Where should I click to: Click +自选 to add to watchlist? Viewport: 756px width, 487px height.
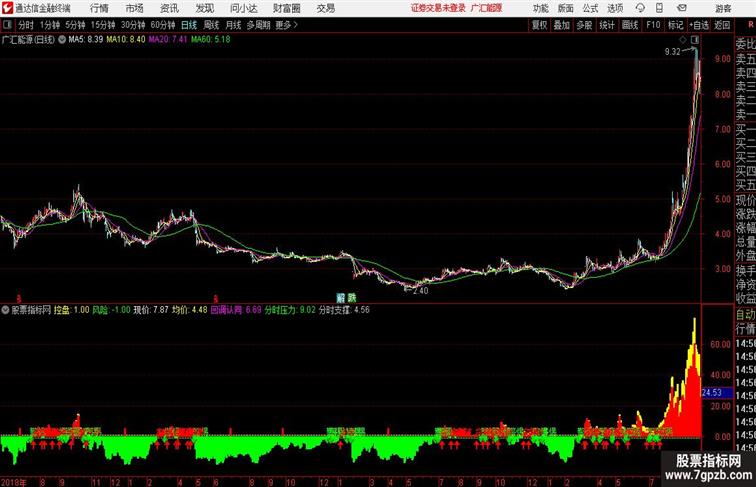[x=699, y=25]
